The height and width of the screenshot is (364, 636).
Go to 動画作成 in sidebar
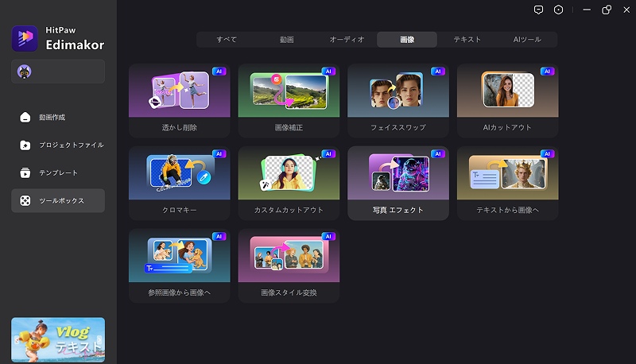(58, 117)
